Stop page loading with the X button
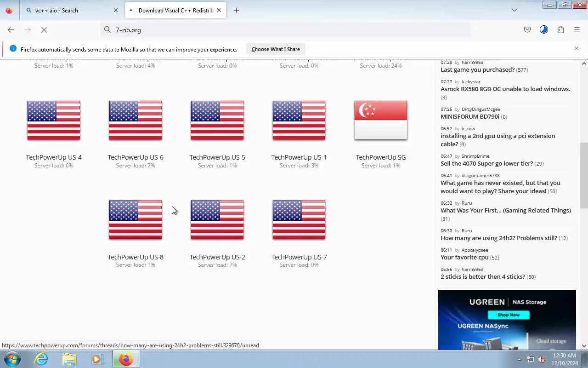The image size is (588, 368). click(x=44, y=29)
